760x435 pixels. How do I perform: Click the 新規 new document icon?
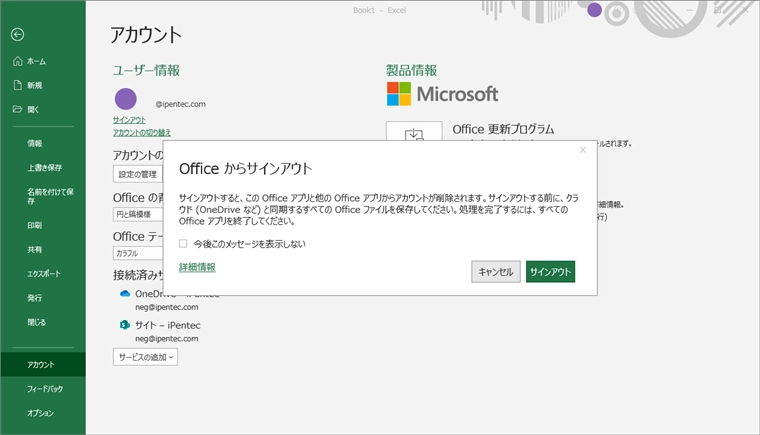tap(17, 85)
